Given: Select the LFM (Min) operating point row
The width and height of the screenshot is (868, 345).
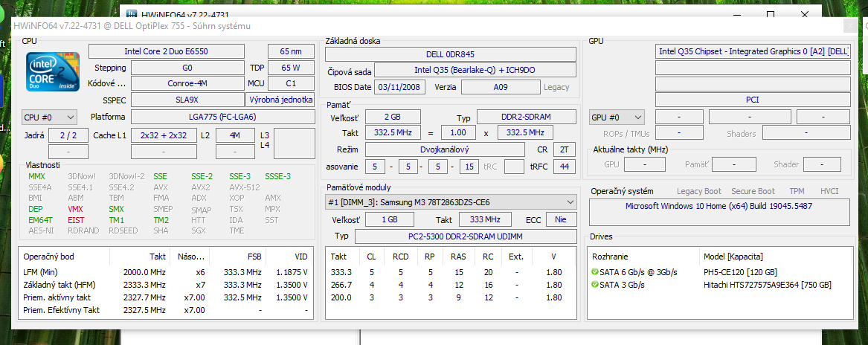Looking at the screenshot, I should click(x=166, y=272).
